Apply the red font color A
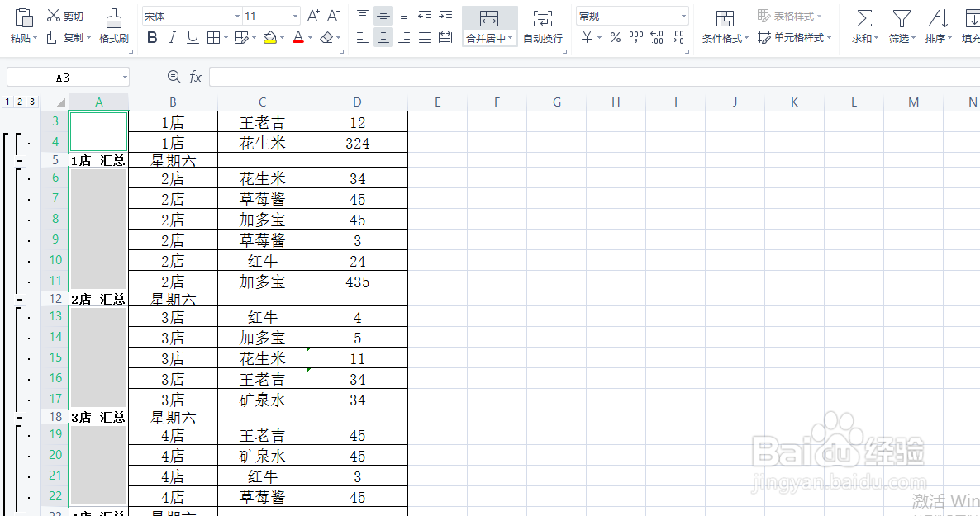The image size is (980, 516). tap(298, 37)
